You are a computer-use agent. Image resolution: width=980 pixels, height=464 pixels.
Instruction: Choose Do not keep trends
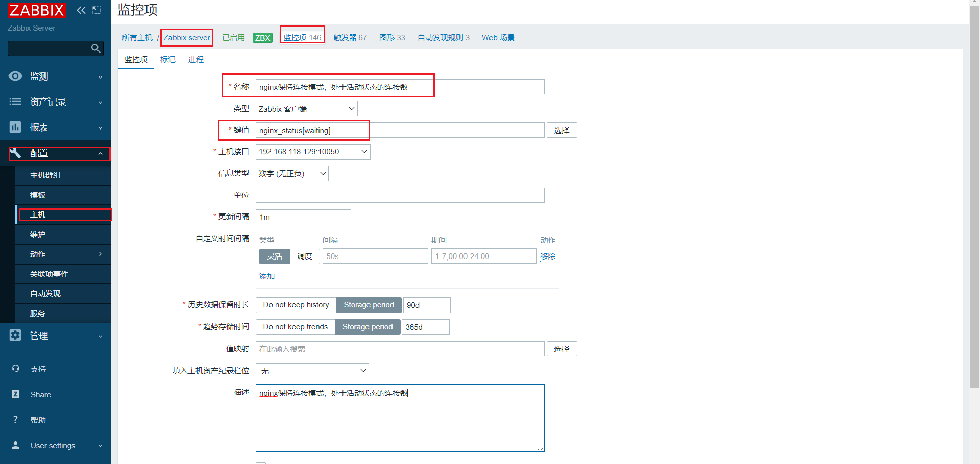[296, 327]
